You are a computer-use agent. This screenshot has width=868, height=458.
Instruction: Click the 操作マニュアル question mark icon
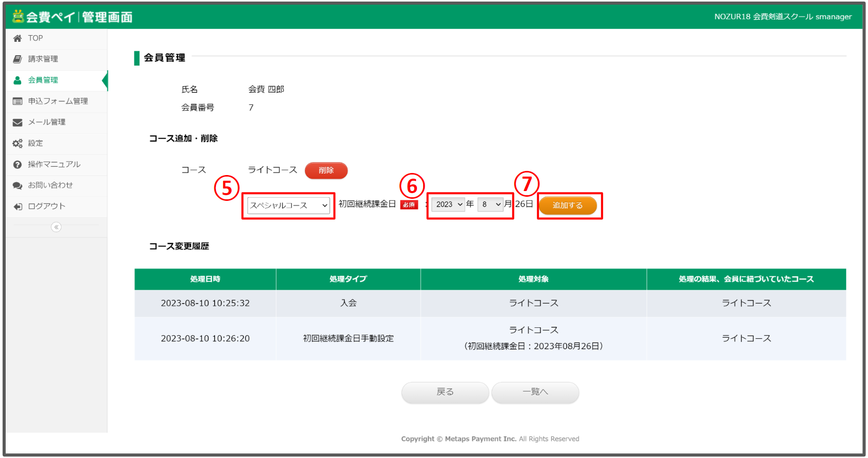(18, 165)
